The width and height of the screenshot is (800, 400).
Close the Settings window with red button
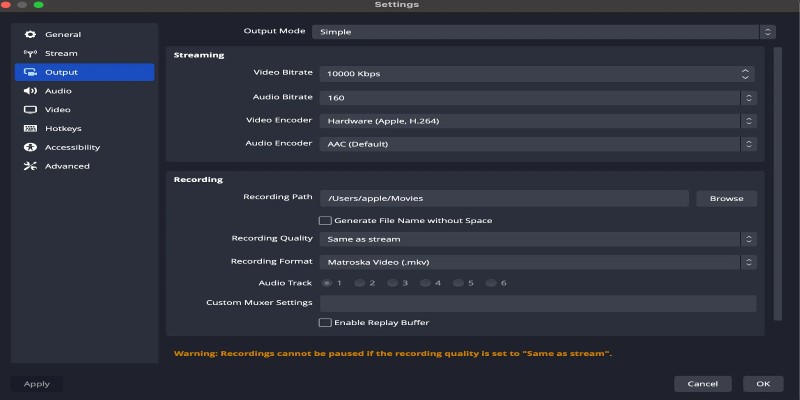pos(6,5)
